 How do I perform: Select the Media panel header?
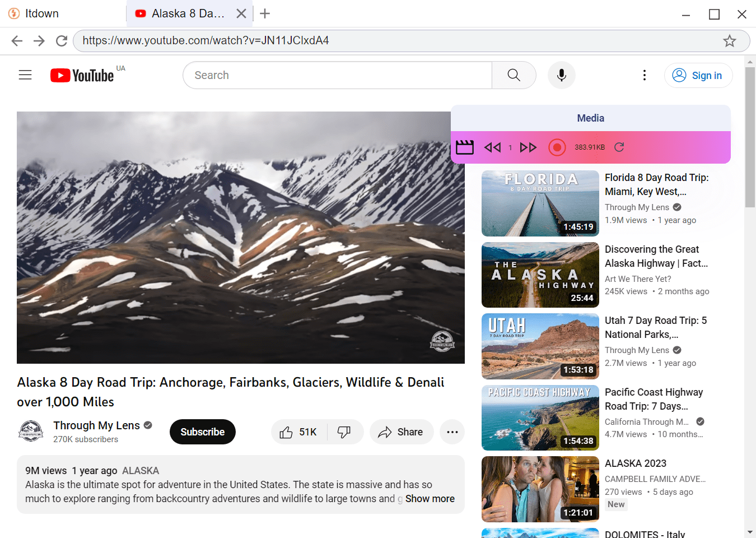tap(591, 118)
